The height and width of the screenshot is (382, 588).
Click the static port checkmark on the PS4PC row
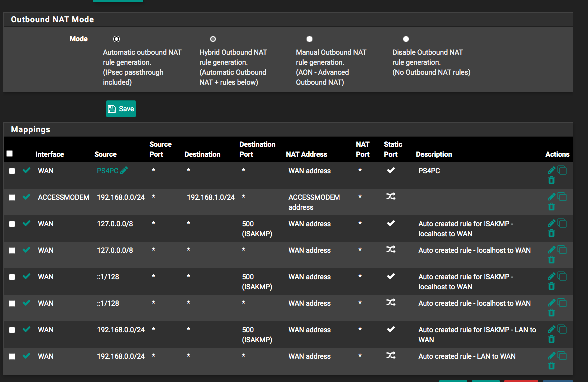391,170
